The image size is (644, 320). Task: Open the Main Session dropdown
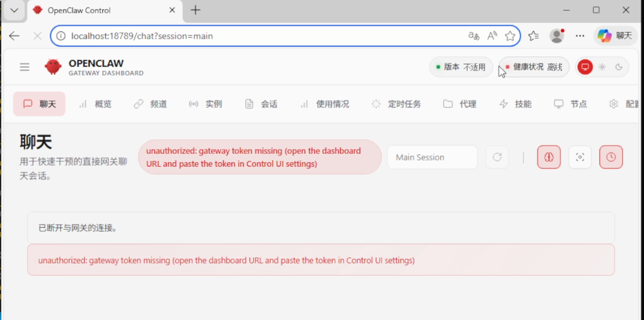[x=432, y=157]
